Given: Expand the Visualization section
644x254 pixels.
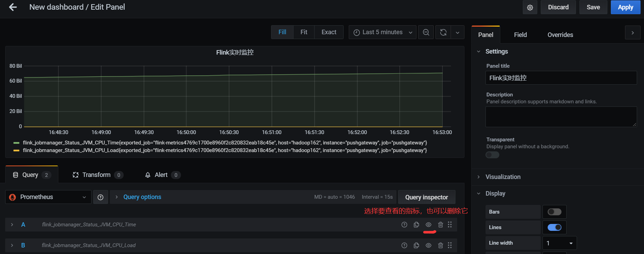Looking at the screenshot, I should coord(479,177).
